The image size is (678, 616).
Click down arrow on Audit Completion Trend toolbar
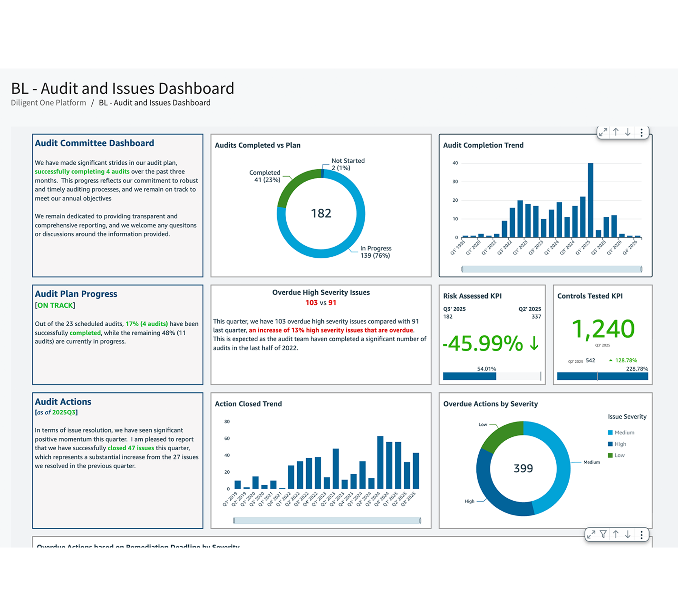pos(628,132)
